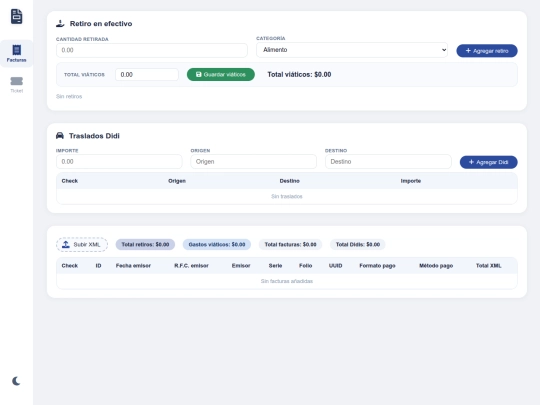Open the Categoría dropdown showing Alimento
This screenshot has width=540, height=405.
tap(352, 50)
